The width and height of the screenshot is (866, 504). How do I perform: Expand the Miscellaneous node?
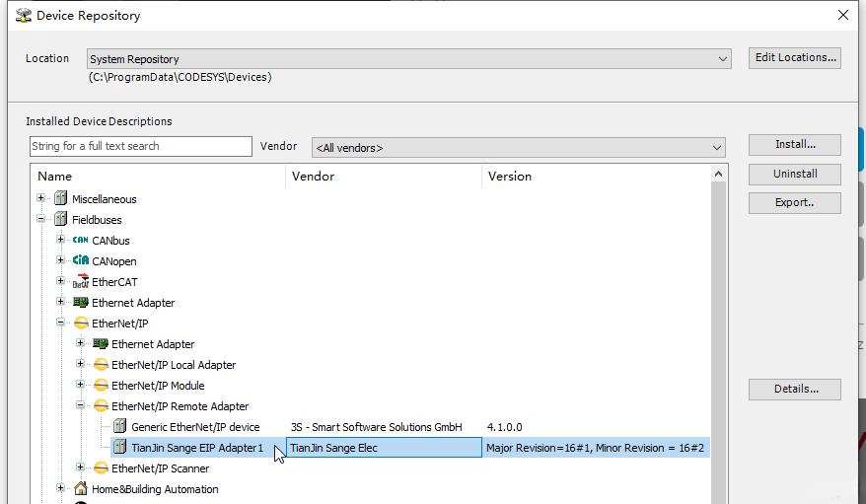tap(40, 197)
